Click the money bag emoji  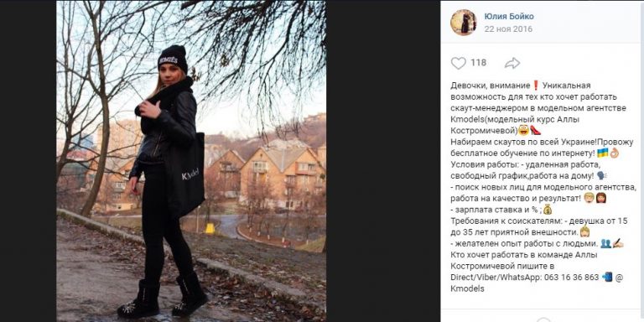[548, 210]
